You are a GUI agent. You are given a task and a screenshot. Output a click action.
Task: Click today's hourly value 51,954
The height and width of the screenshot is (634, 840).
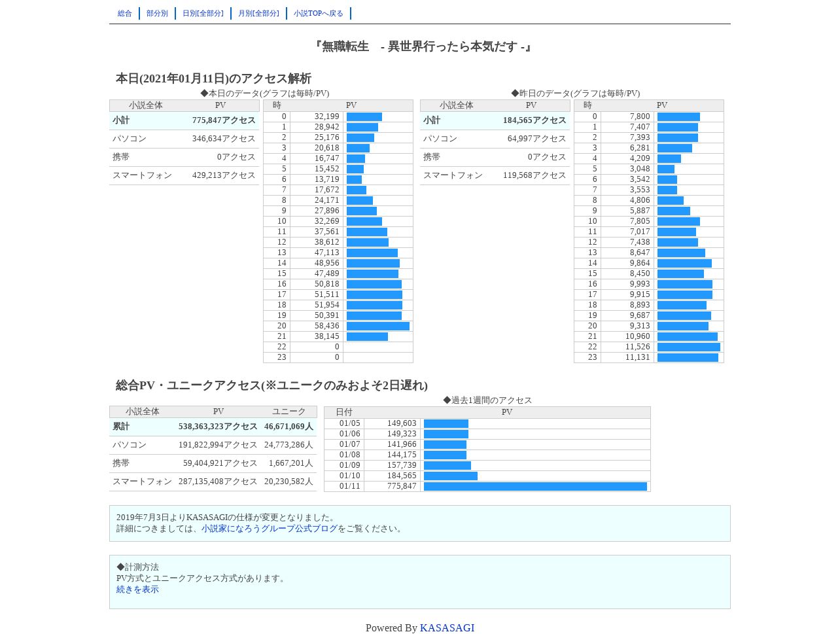326,305
